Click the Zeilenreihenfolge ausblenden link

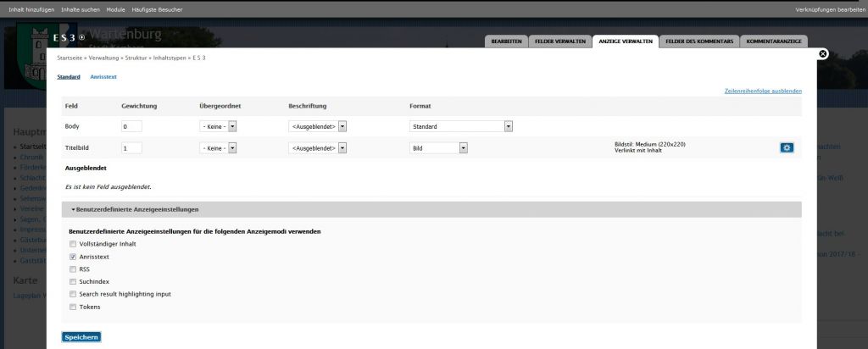(763, 91)
